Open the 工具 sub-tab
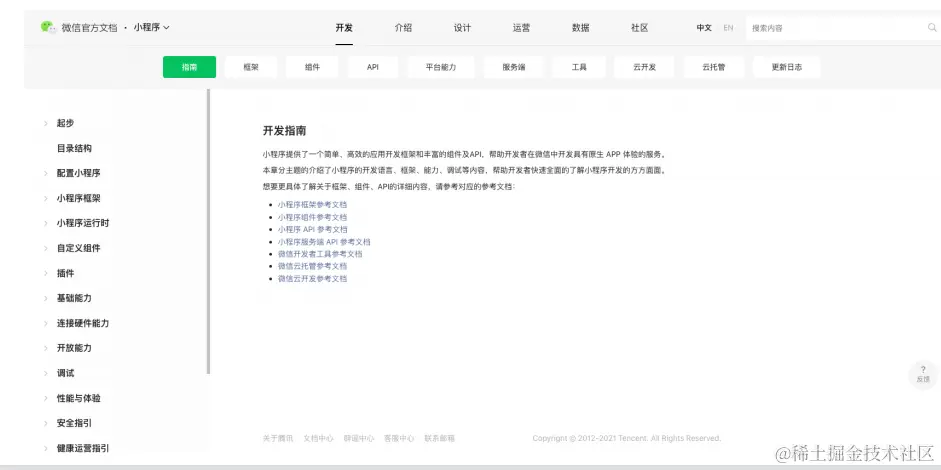The width and height of the screenshot is (941, 470). point(579,67)
